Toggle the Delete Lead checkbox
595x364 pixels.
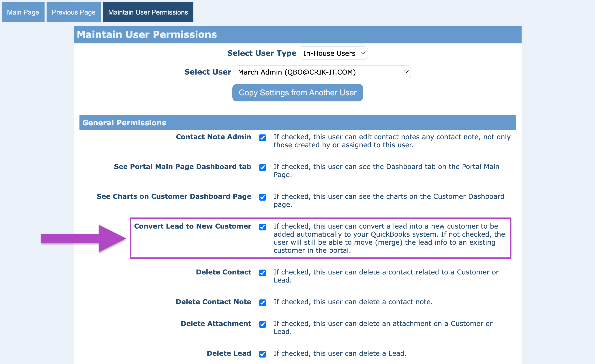(263, 354)
